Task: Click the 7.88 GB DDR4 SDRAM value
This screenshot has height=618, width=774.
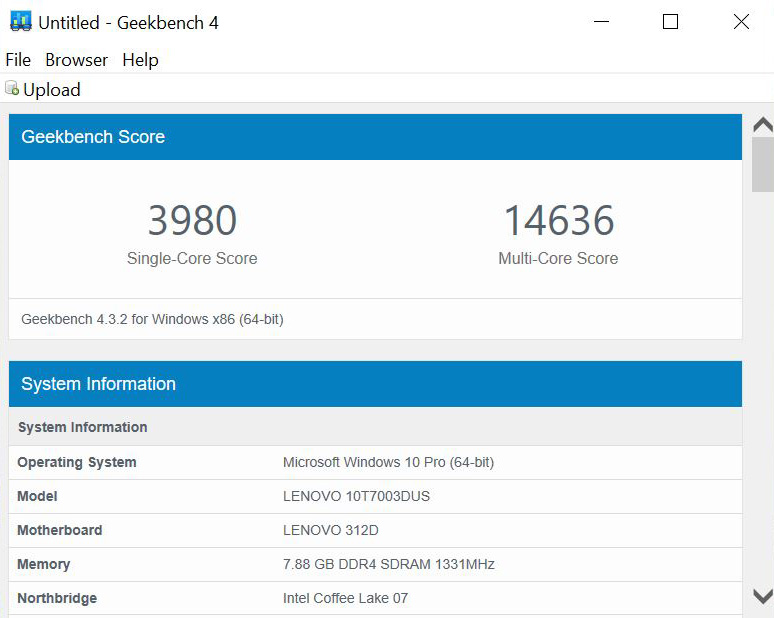Action: coord(388,564)
